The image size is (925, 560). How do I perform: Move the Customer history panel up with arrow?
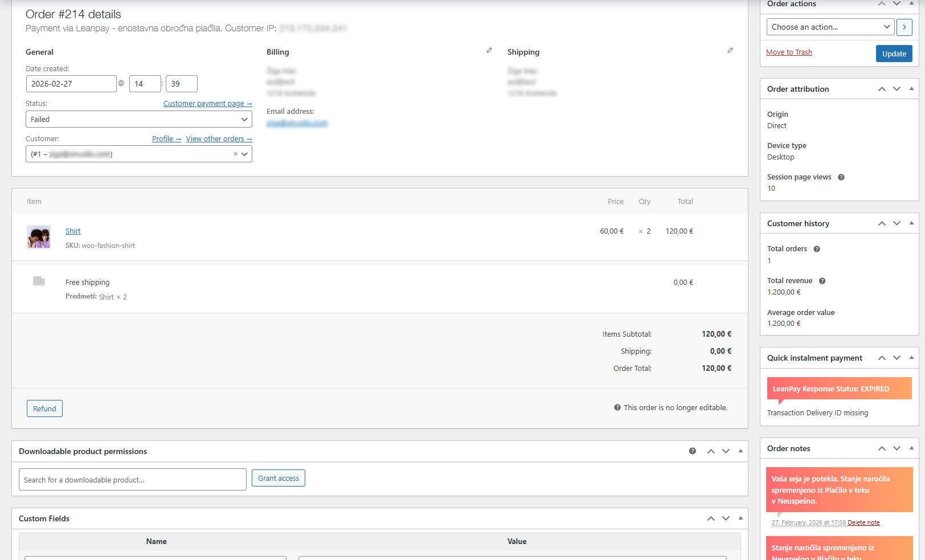tap(882, 223)
